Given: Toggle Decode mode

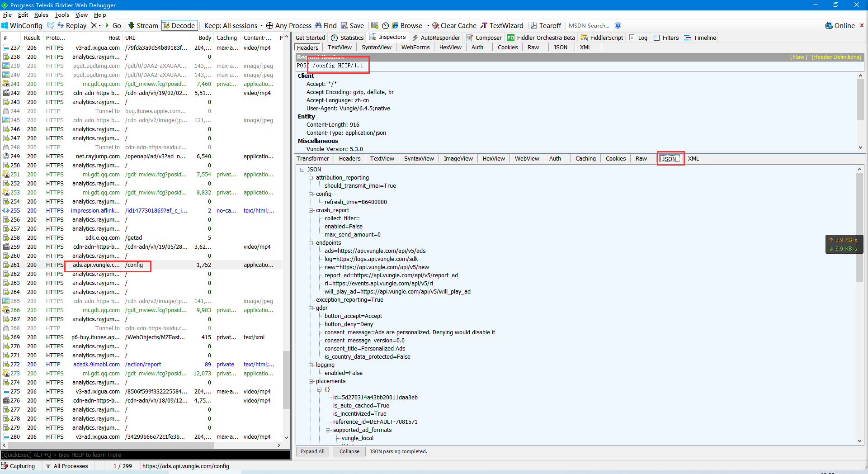Looking at the screenshot, I should pyautogui.click(x=179, y=26).
